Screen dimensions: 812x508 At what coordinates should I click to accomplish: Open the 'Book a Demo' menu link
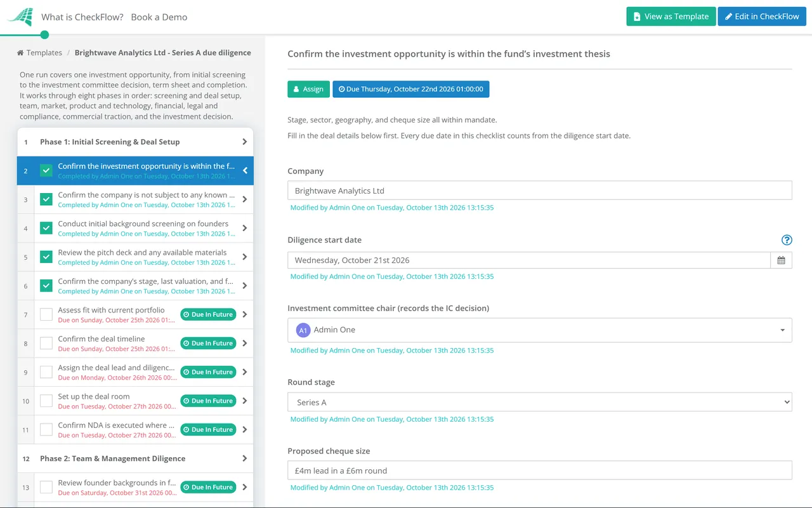click(x=159, y=17)
